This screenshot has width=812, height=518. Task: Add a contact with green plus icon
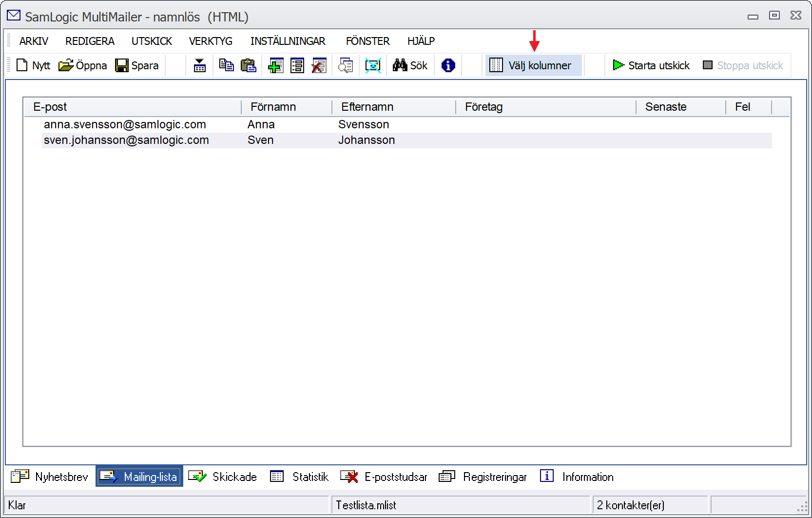(275, 65)
